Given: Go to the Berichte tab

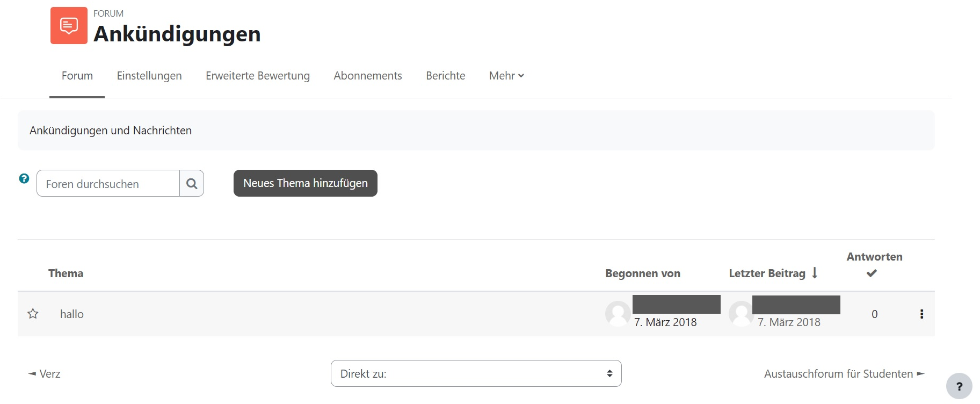Looking at the screenshot, I should tap(445, 76).
